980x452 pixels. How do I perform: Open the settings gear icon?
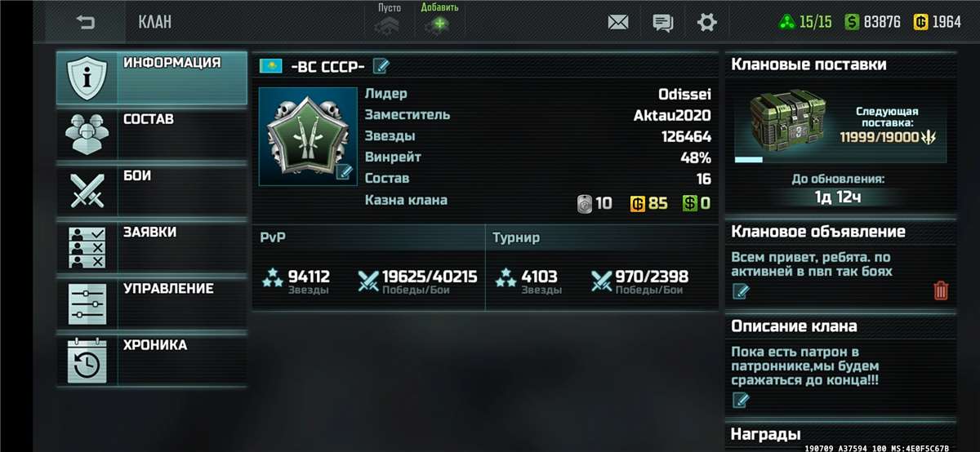[707, 22]
